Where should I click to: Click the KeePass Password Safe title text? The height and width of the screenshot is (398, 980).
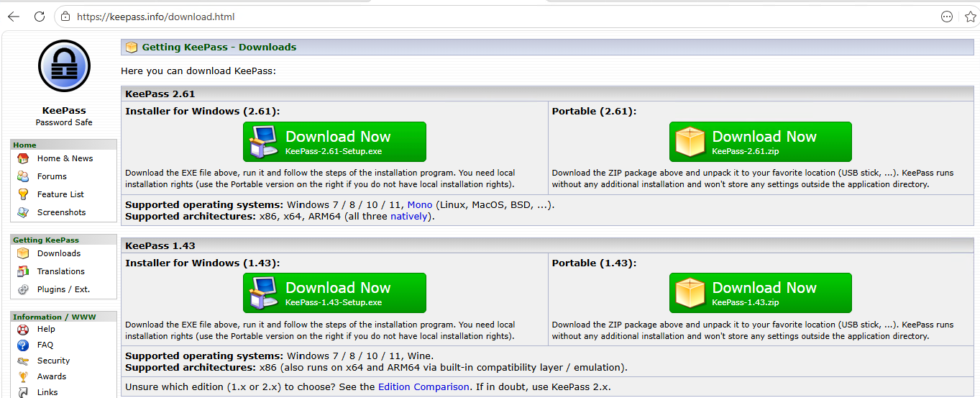(64, 116)
